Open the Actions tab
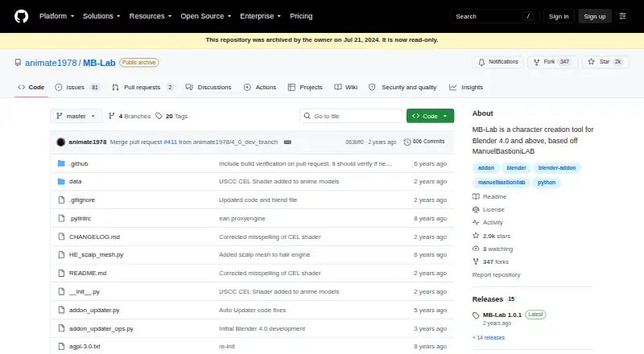This screenshot has height=354, width=644. [260, 87]
